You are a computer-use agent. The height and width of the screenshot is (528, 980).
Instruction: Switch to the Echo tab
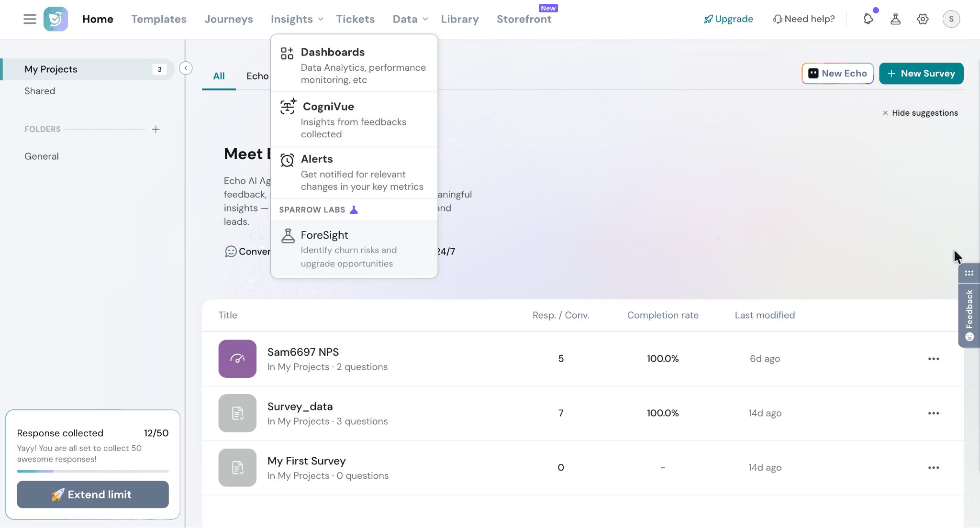(257, 76)
